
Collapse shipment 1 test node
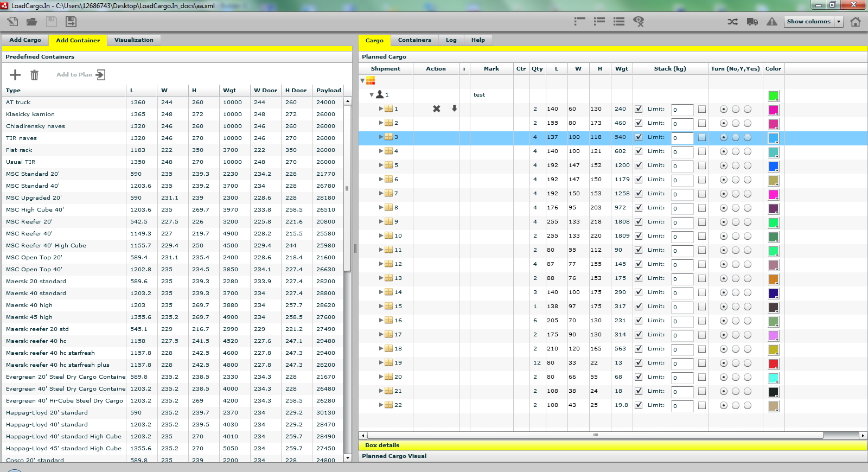pyautogui.click(x=372, y=94)
